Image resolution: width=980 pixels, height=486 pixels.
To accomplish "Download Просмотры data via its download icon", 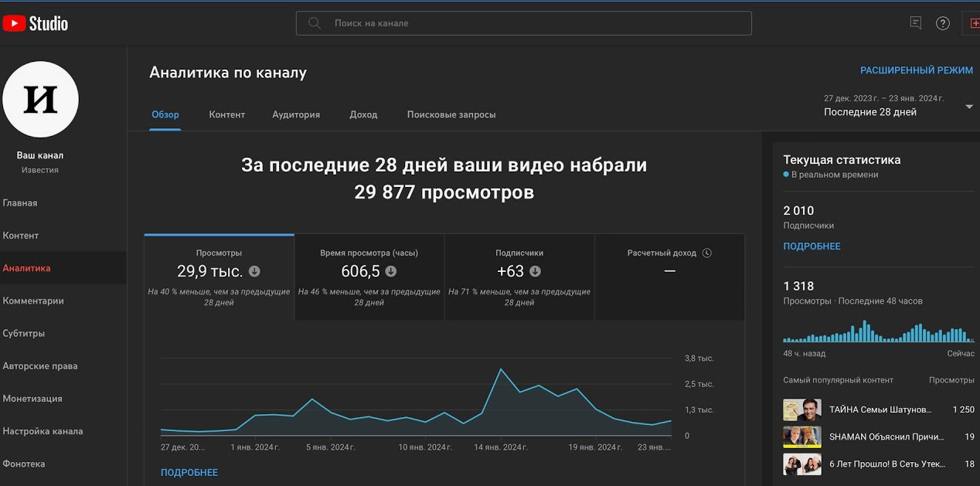I will pyautogui.click(x=254, y=271).
